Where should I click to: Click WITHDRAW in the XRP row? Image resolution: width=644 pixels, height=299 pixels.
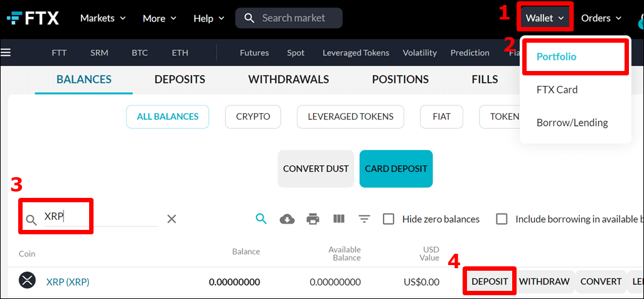click(544, 281)
